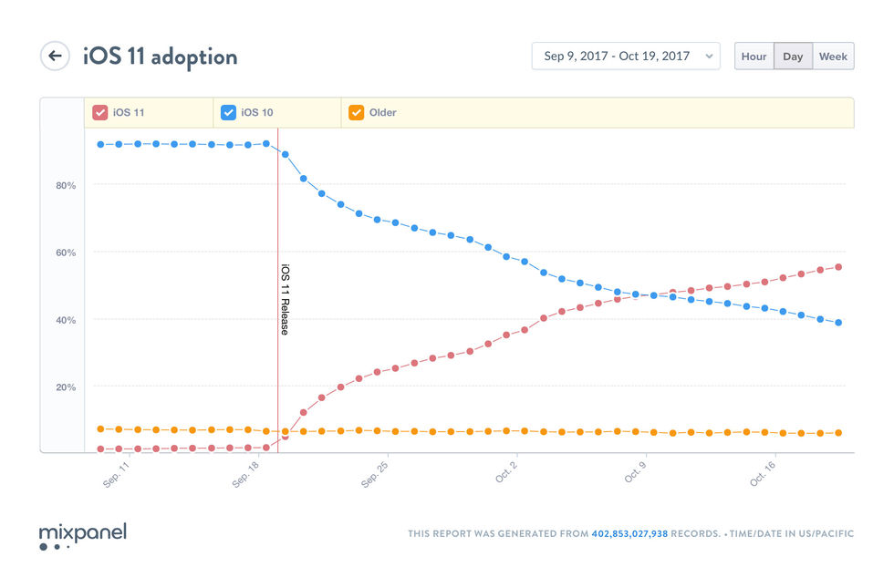The height and width of the screenshot is (588, 894).
Task: Open the date range dropdown
Action: pyautogui.click(x=625, y=57)
